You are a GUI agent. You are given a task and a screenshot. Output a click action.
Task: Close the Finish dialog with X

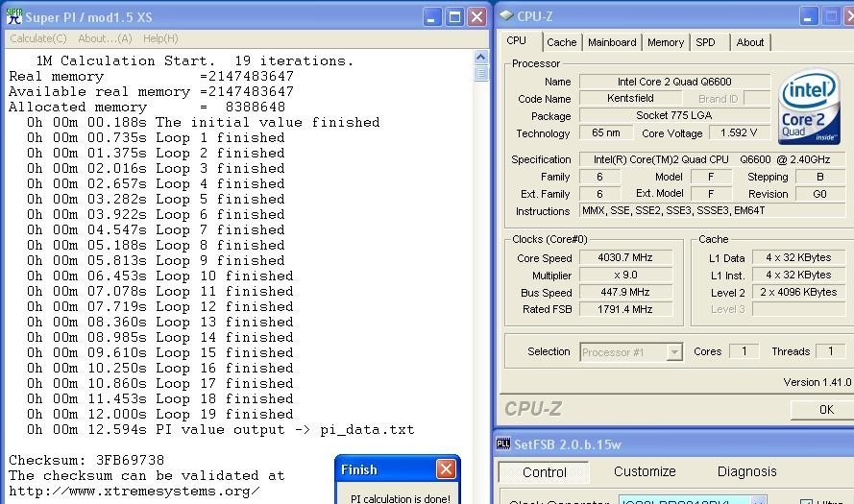point(446,468)
